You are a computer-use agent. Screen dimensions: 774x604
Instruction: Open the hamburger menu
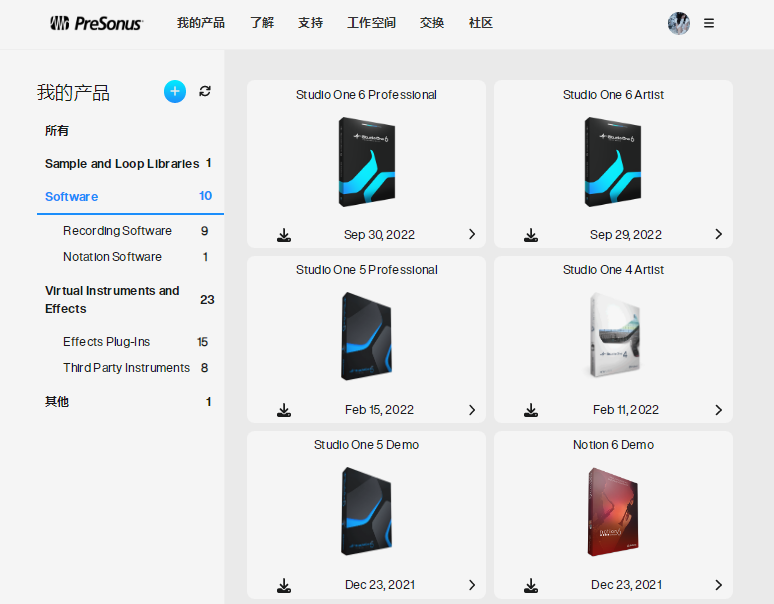click(709, 23)
